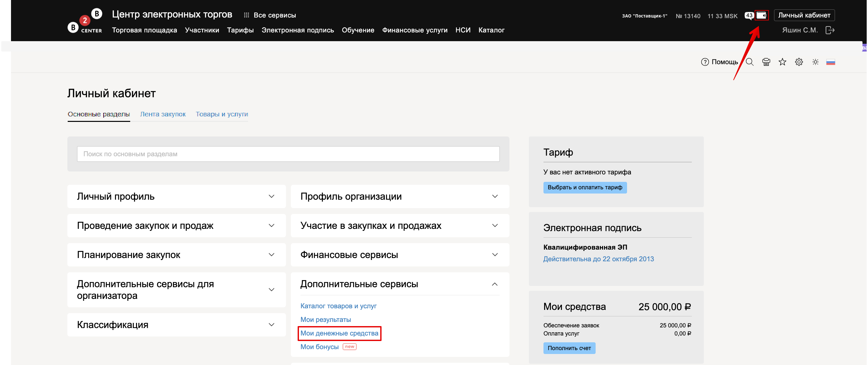Click the Яшин С.М. user name

pos(800,30)
